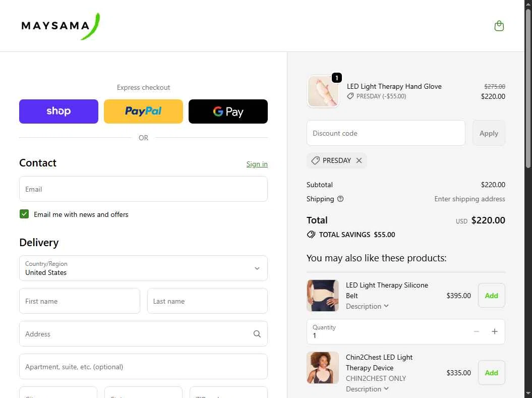Click the PRESDAY tag icon chip
Viewport: 532px width, 398px height.
pos(315,160)
